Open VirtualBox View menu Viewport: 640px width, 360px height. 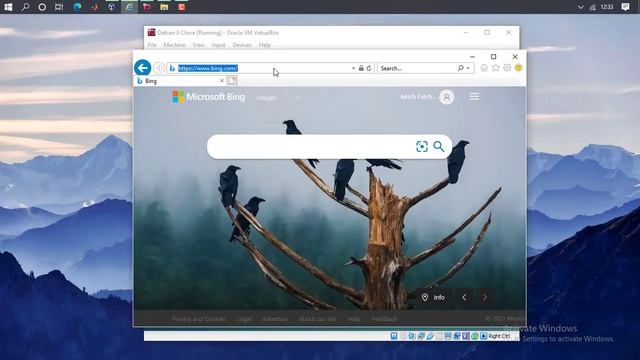point(198,45)
